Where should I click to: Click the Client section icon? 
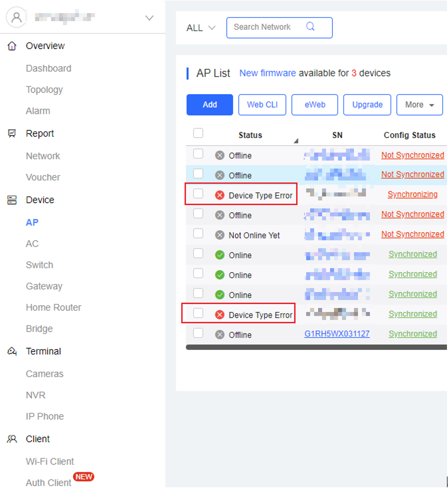click(x=12, y=439)
